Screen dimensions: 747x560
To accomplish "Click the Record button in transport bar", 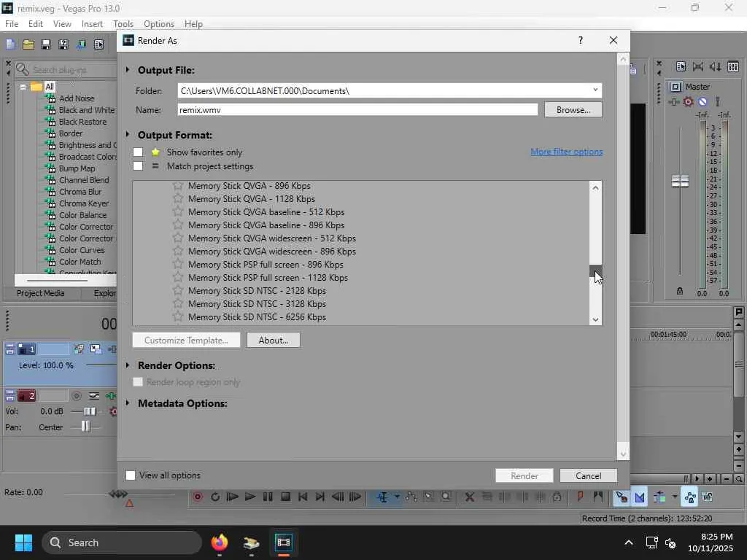I will pos(198,497).
